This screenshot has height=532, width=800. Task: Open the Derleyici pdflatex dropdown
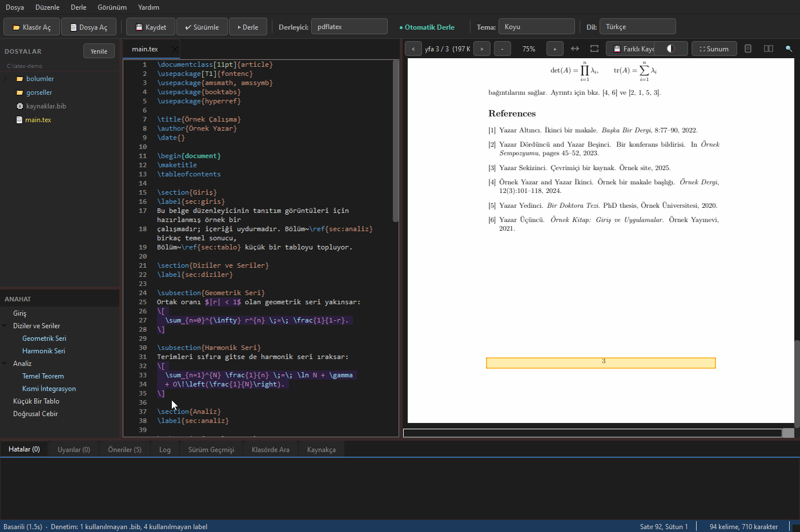tap(349, 27)
